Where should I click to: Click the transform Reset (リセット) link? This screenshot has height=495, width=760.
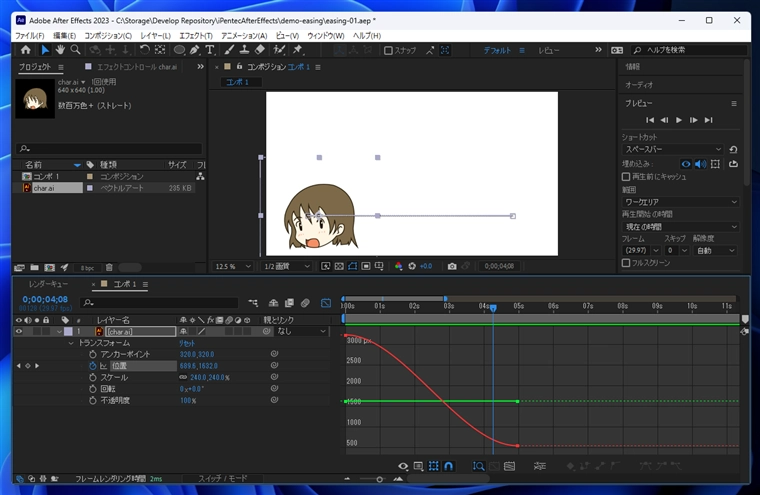point(187,343)
